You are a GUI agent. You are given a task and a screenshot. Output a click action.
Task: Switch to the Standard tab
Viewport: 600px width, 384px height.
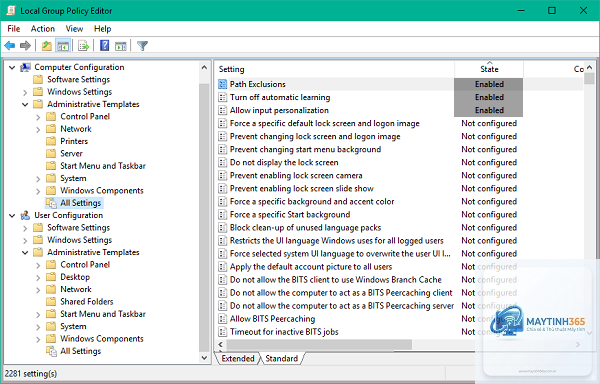(282, 358)
